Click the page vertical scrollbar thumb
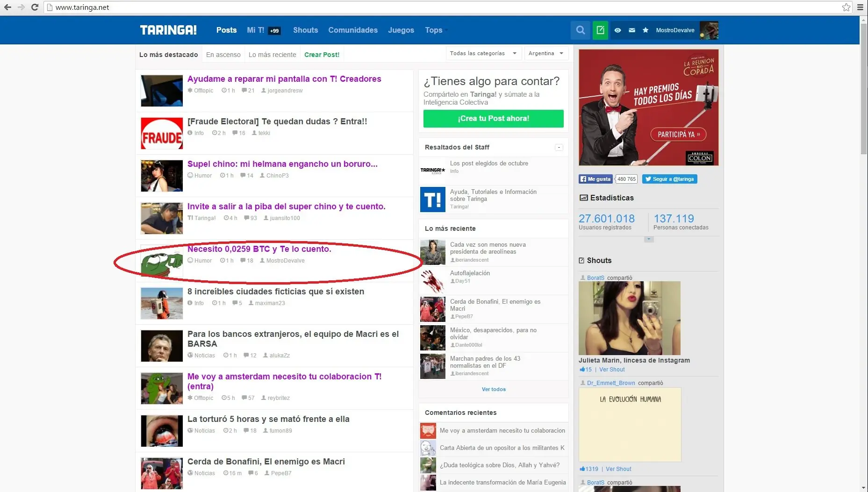Image resolution: width=868 pixels, height=492 pixels. pyautogui.click(x=863, y=89)
